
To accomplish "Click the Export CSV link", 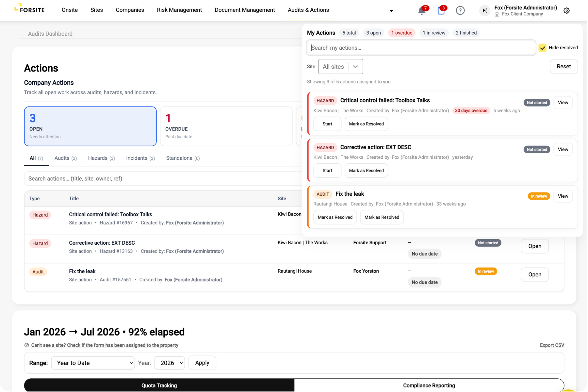I will 552,345.
